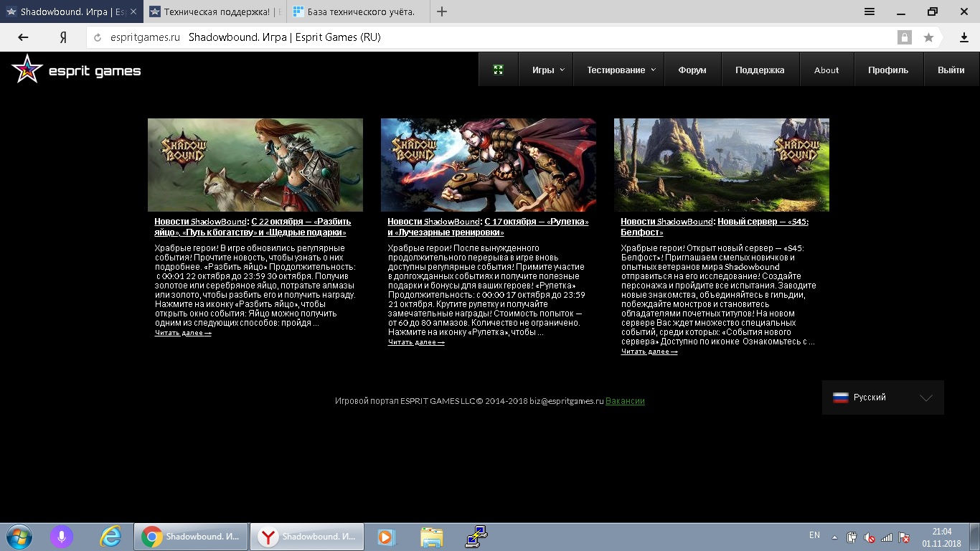Open the Windows Start button
The height and width of the screenshot is (551, 980).
click(x=18, y=536)
